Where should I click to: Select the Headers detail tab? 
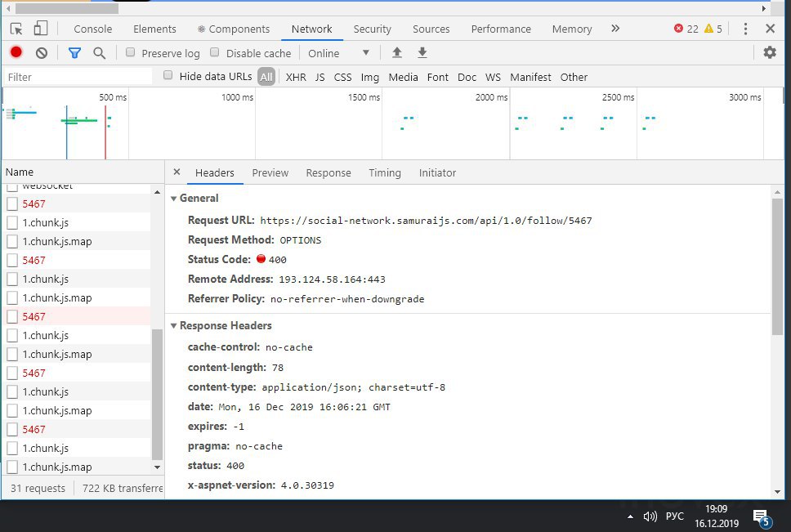[x=214, y=173]
